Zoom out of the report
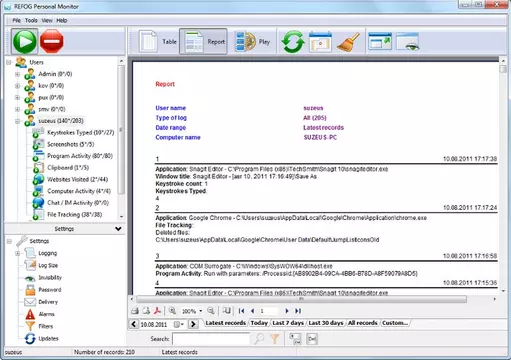The width and height of the screenshot is (511, 360). tap(211, 311)
